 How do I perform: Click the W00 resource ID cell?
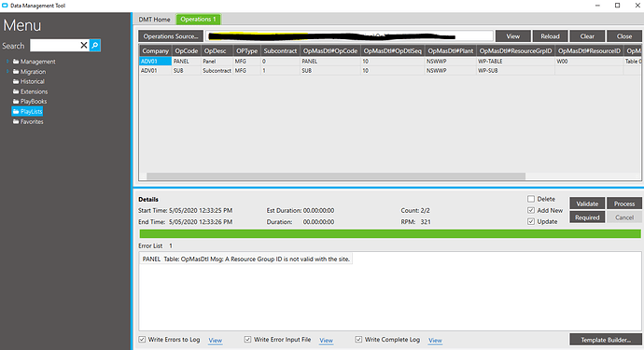click(x=589, y=62)
